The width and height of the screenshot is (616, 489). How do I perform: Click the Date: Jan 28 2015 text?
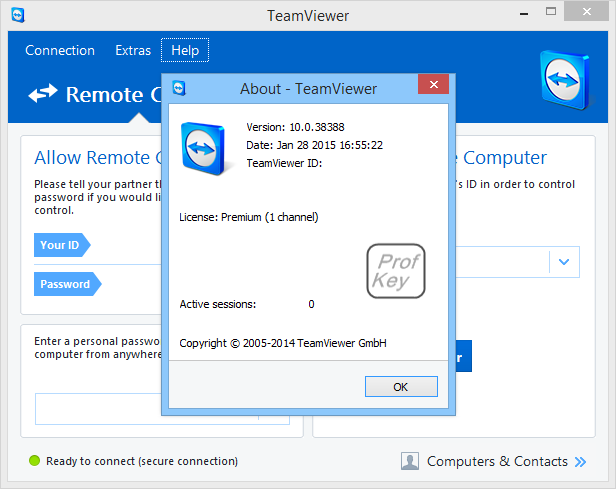pyautogui.click(x=314, y=145)
